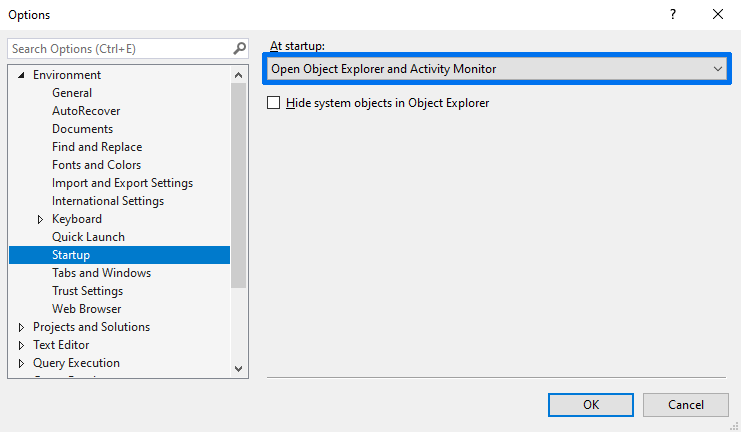Image resolution: width=741 pixels, height=432 pixels.
Task: Select Find and Replace
Action: coord(97,147)
